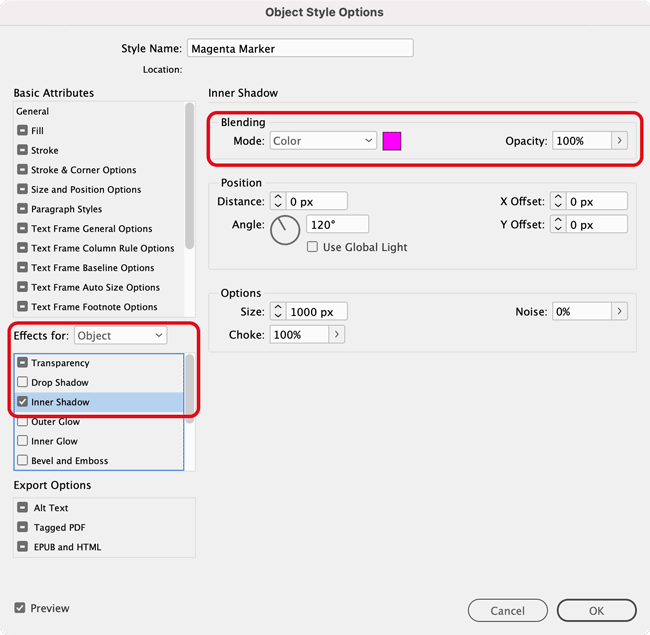Click the Distance value field

[x=316, y=201]
